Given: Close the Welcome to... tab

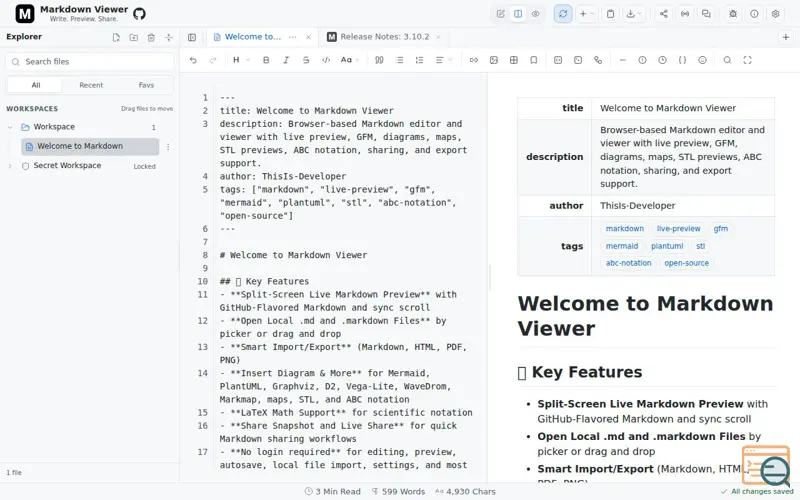Looking at the screenshot, I should click(x=308, y=37).
